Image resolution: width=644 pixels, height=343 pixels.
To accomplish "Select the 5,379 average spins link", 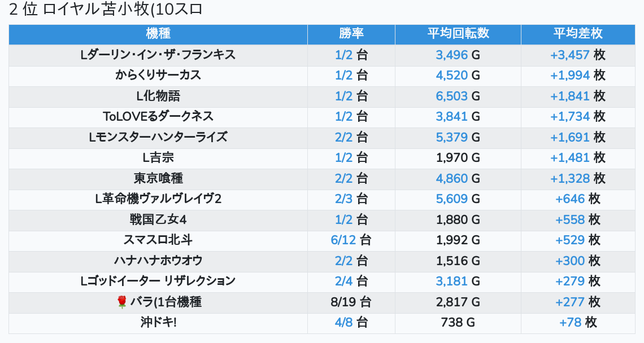I will (x=451, y=137).
